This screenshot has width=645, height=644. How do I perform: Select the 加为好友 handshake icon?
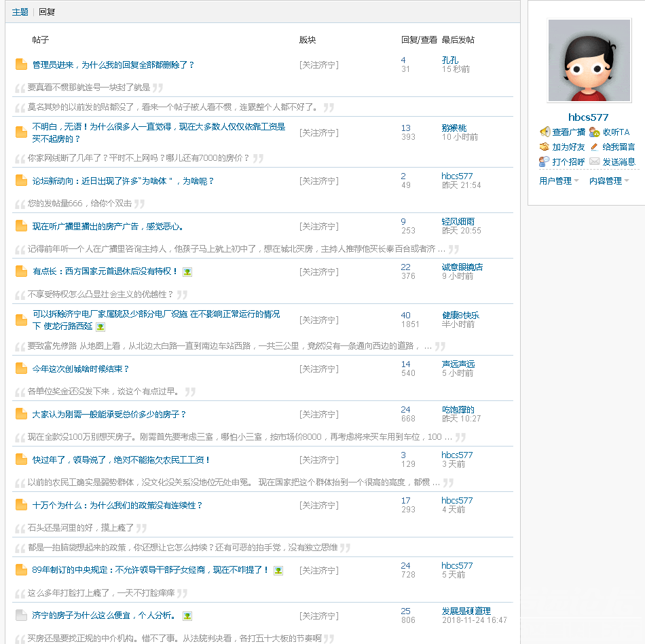click(545, 147)
